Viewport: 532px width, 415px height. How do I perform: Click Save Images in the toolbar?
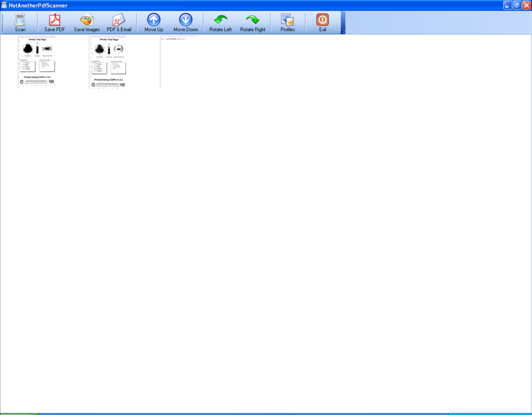[x=87, y=23]
